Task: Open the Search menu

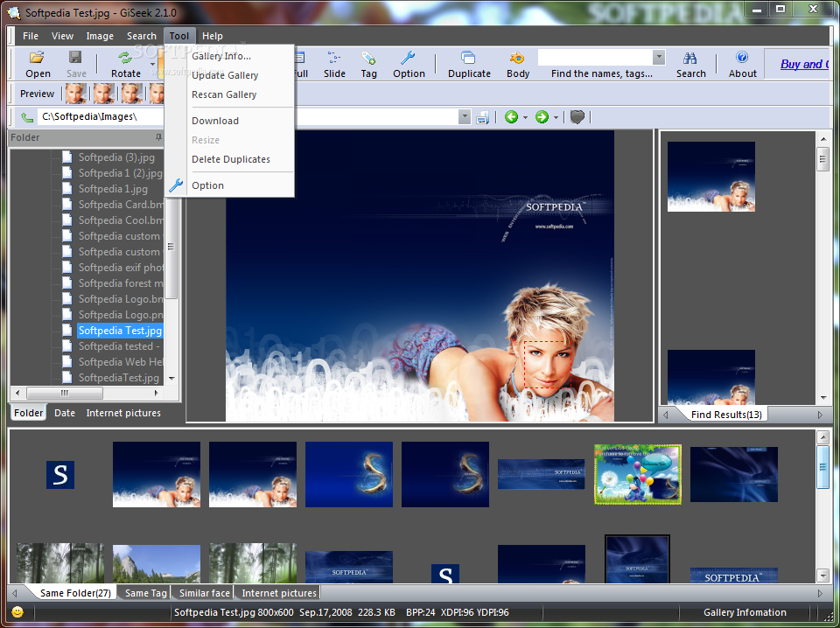Action: (142, 36)
